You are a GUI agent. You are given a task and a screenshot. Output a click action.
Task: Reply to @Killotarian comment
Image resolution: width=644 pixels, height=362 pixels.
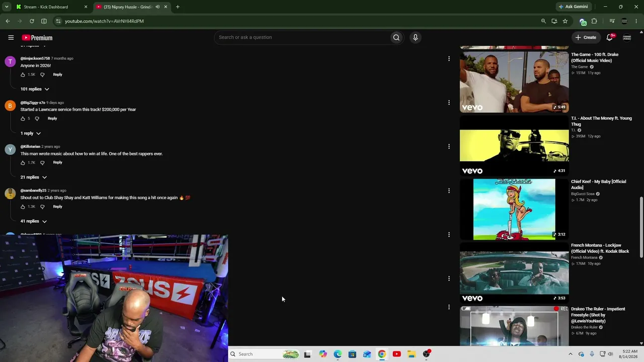57,162
